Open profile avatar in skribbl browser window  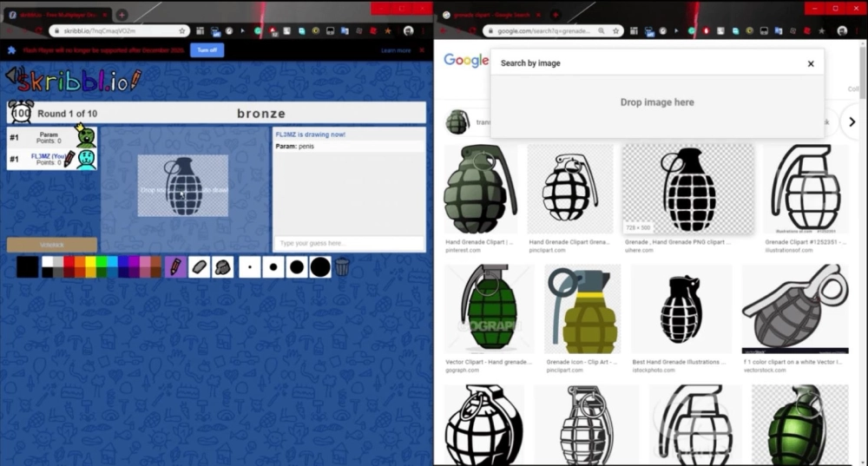pos(408,30)
